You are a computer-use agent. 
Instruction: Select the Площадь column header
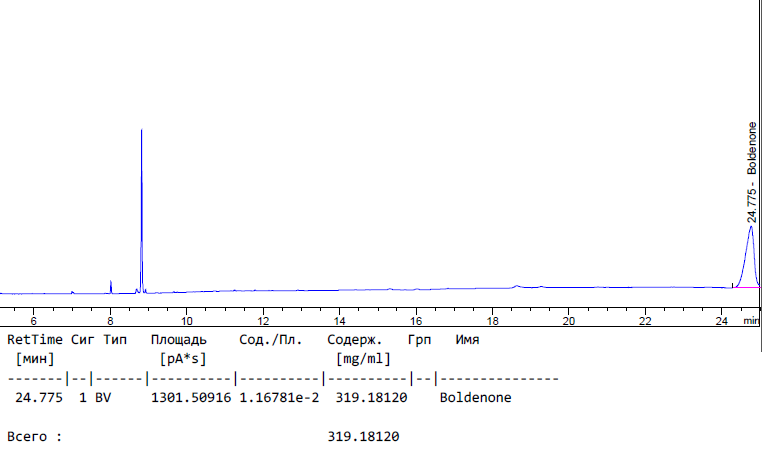(x=179, y=340)
